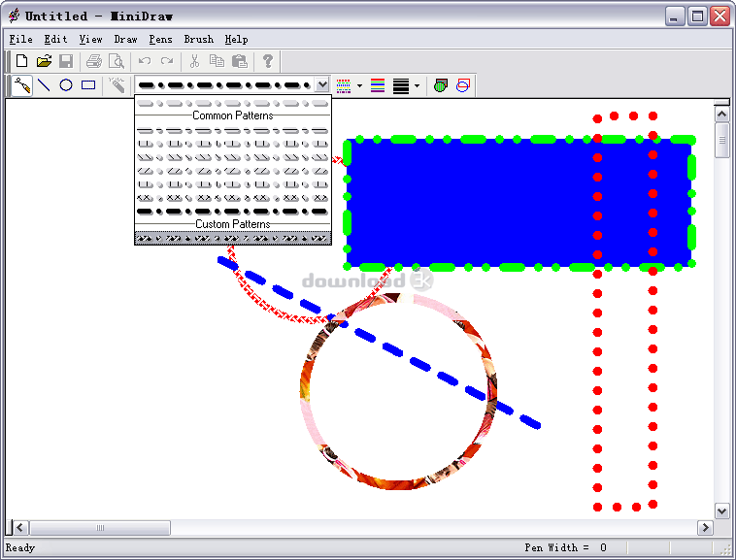Collapse the pen pattern combo box arrow
This screenshot has height=560, width=736.
(x=322, y=85)
